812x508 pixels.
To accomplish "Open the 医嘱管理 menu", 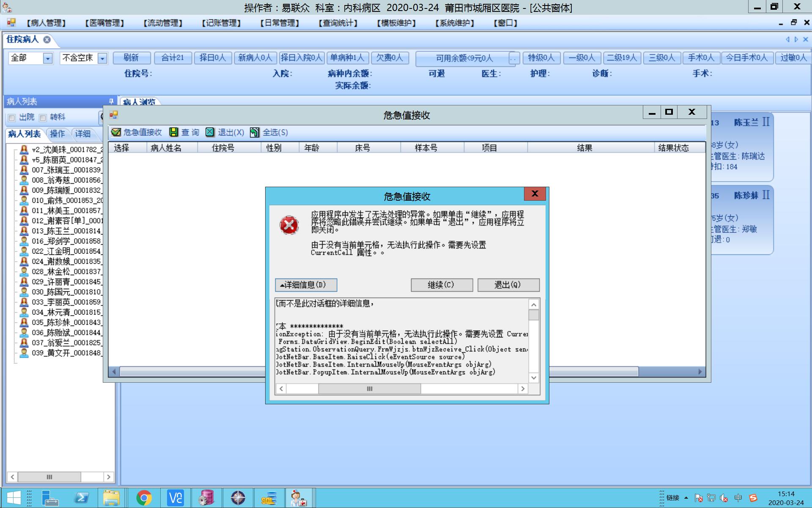I will (x=104, y=23).
